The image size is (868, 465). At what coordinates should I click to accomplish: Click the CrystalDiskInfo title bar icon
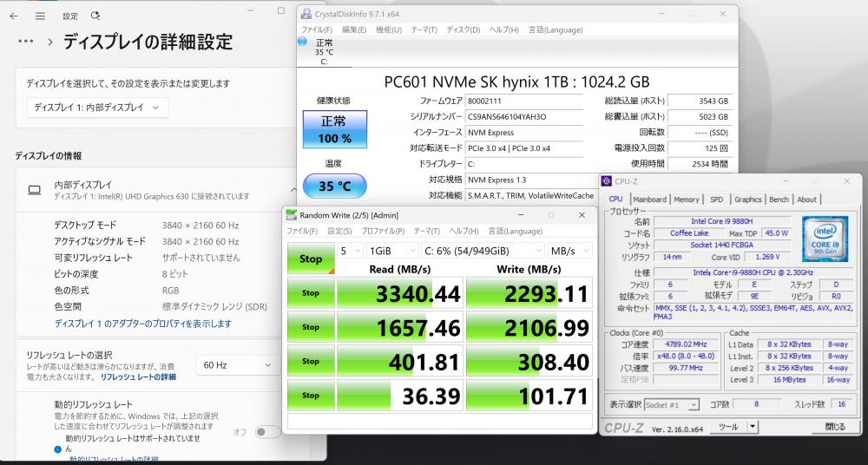coord(306,14)
